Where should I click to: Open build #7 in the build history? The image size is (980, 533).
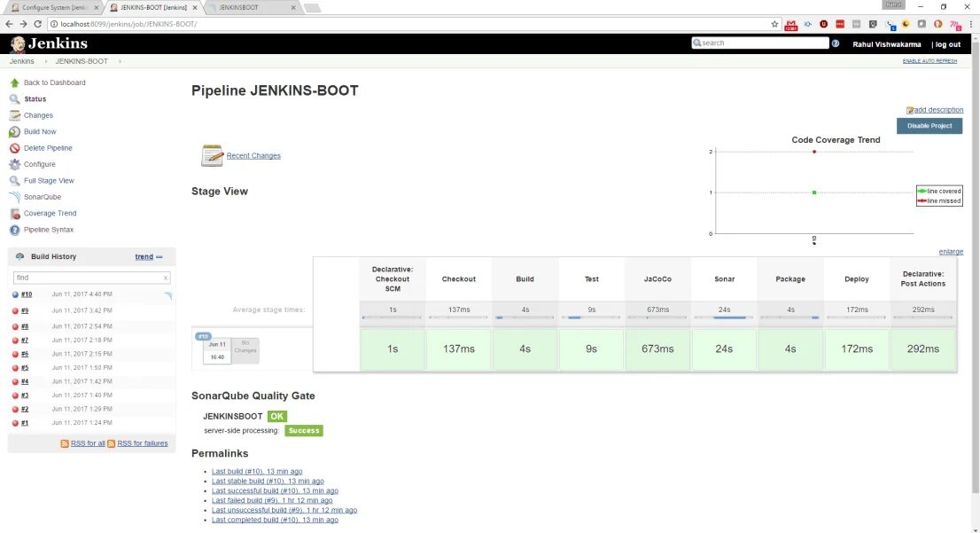click(25, 341)
